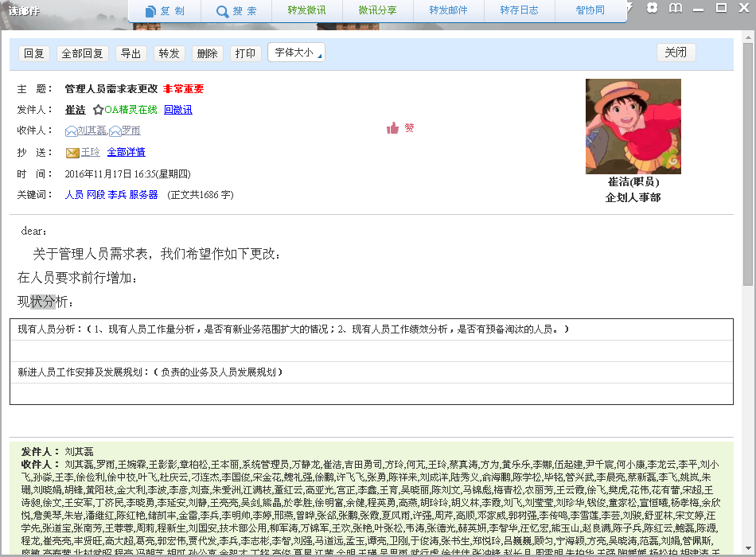Screen dimensions: 756x557
Task: Click the envelope icon before 王玲
Action: (x=72, y=152)
